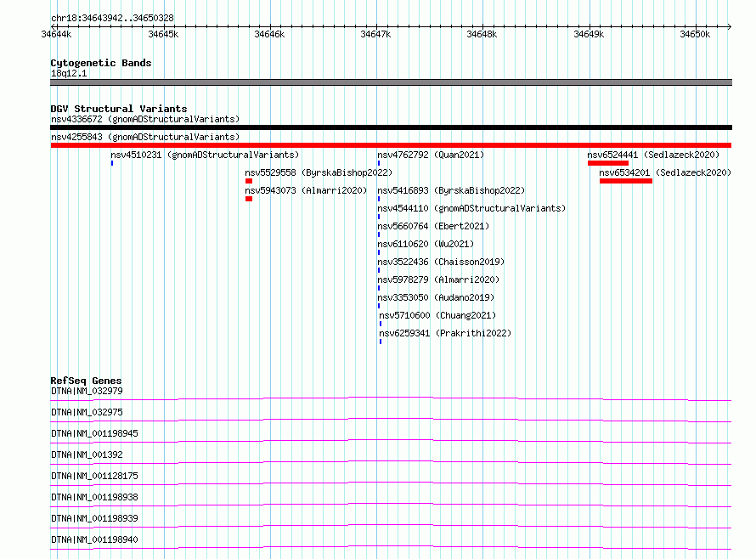
Task: Open transcript DTNA|NM_001128175 label
Action: tap(94, 476)
